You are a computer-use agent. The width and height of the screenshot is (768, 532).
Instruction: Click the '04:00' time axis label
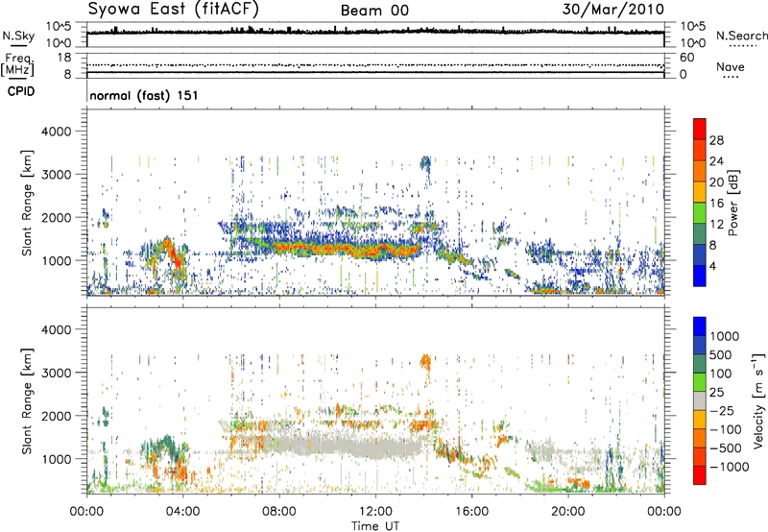pos(182,512)
